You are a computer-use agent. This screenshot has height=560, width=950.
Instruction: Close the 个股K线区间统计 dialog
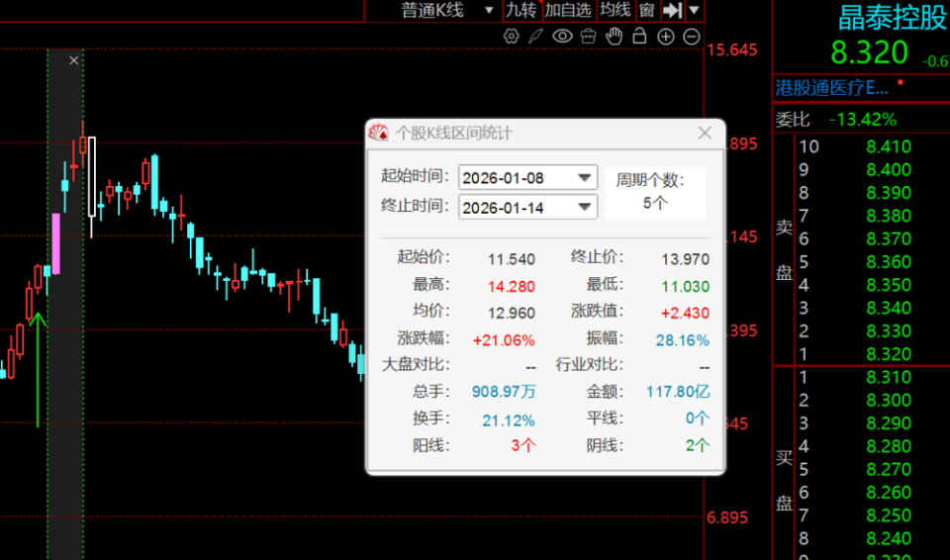point(705,133)
